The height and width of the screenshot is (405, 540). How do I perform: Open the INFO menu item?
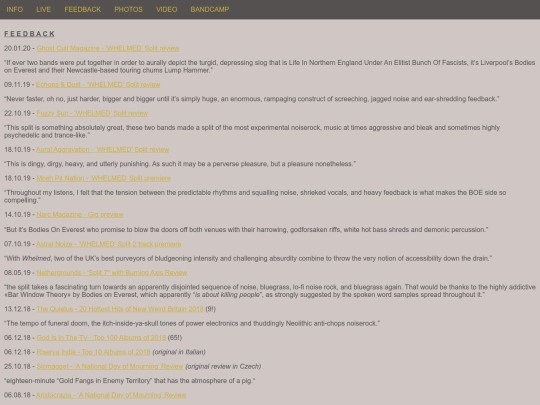point(15,9)
